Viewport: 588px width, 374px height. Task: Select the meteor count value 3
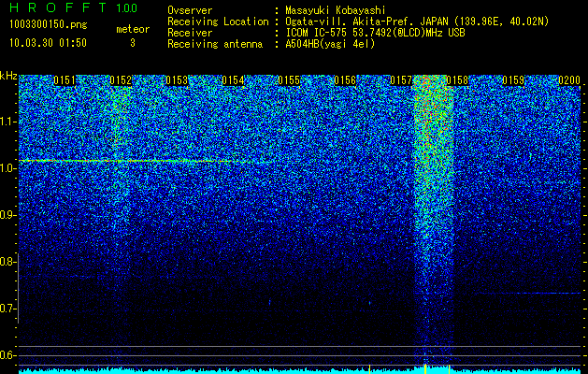133,43
